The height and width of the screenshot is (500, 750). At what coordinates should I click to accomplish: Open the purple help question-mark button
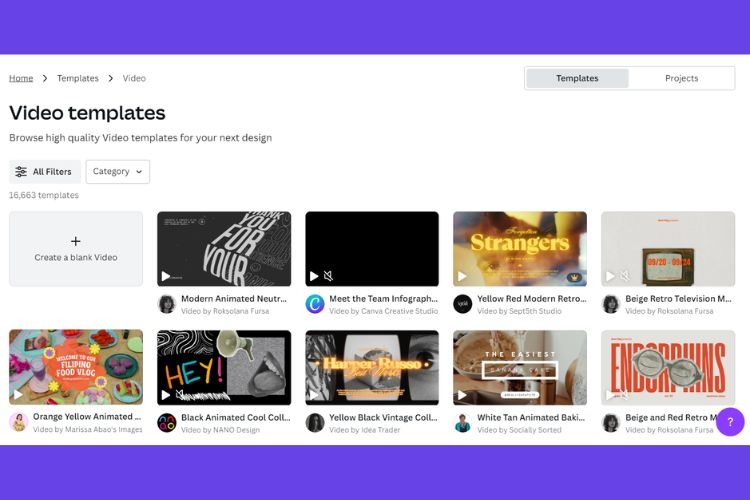730,422
